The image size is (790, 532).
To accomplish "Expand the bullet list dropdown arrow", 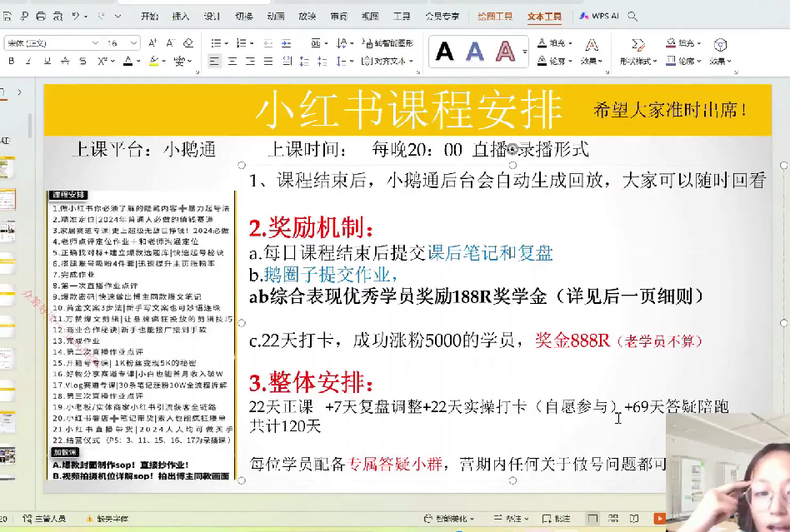I will pos(226,43).
